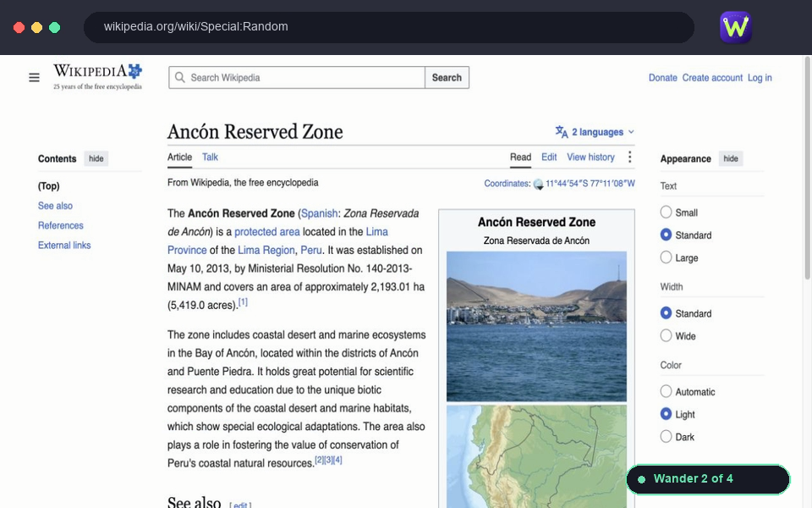Viewport: 812px width, 508px height.
Task: Click the Wikipedia puzzle logo
Action: click(98, 77)
